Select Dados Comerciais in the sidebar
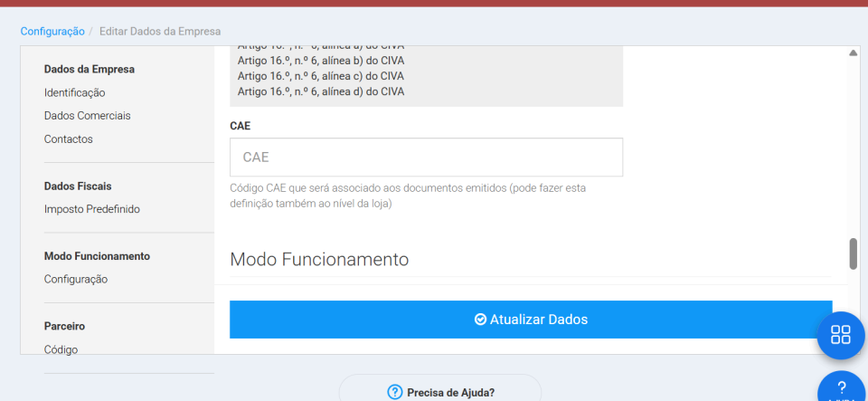The image size is (868, 401). click(87, 116)
